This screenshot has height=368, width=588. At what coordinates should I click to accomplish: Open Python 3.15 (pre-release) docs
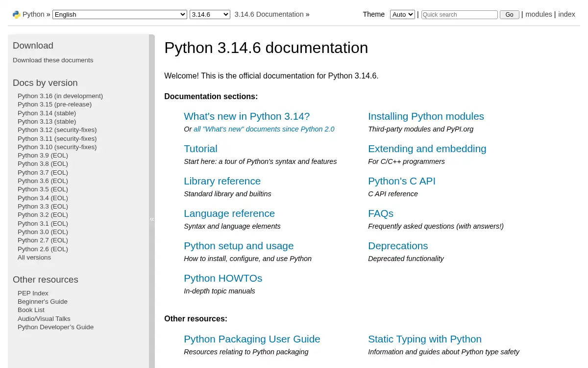click(54, 104)
